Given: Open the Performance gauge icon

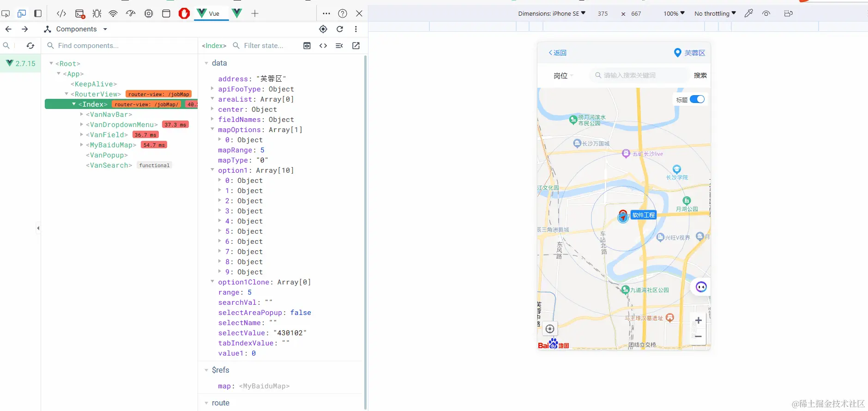Looking at the screenshot, I should click(131, 13).
